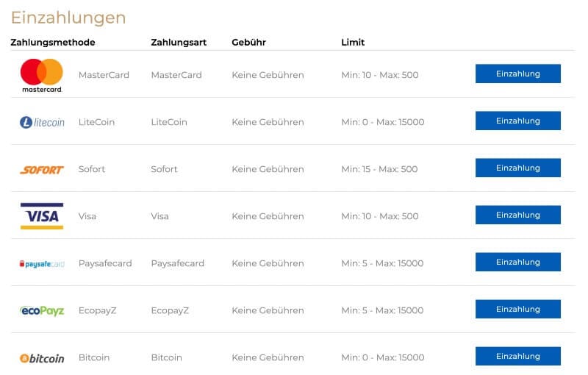Deposit with Paysafecard using Einzahlung
The height and width of the screenshot is (375, 588).
click(517, 262)
